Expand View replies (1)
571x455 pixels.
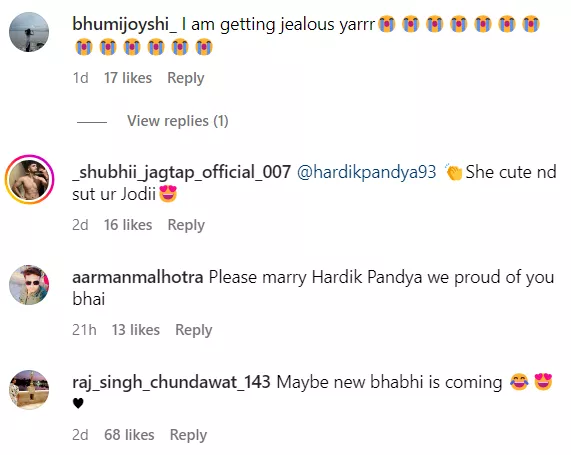pyautogui.click(x=177, y=121)
